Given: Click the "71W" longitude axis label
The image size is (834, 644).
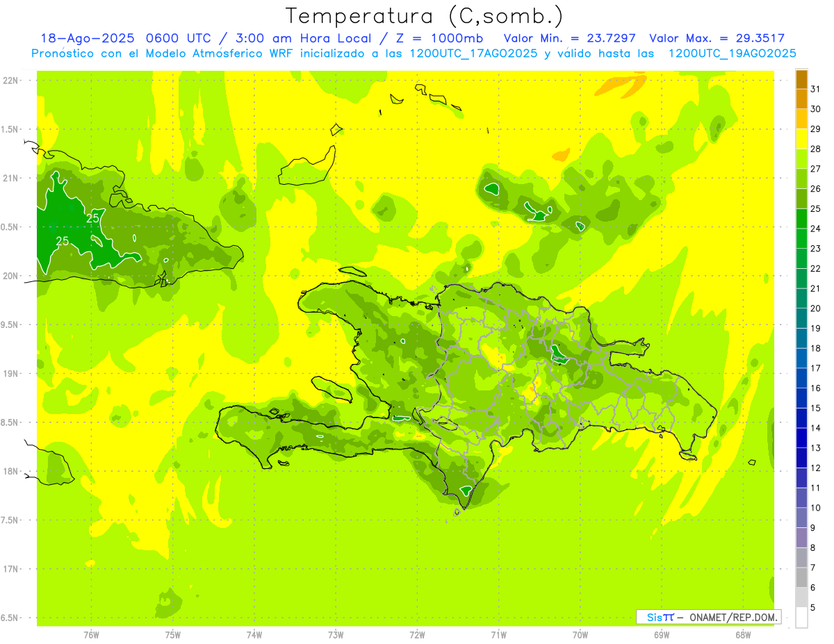Looking at the screenshot, I should [498, 634].
